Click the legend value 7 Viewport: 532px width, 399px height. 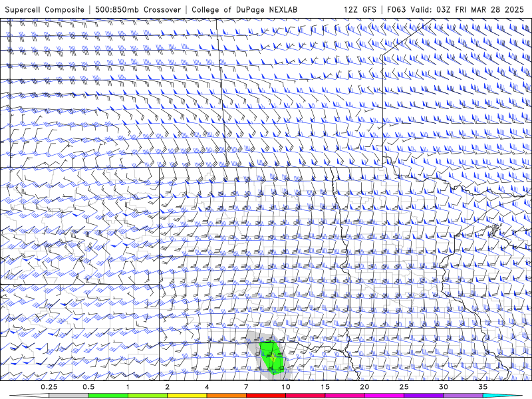point(246,387)
